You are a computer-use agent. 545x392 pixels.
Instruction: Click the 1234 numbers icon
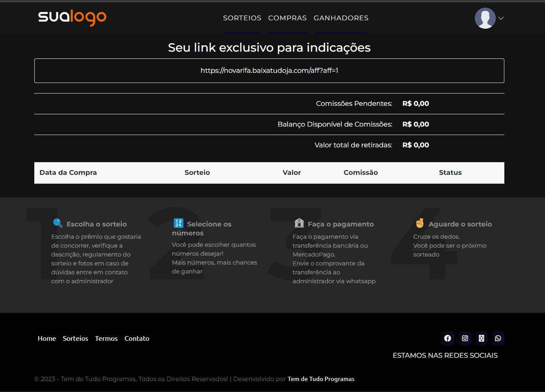pos(178,223)
